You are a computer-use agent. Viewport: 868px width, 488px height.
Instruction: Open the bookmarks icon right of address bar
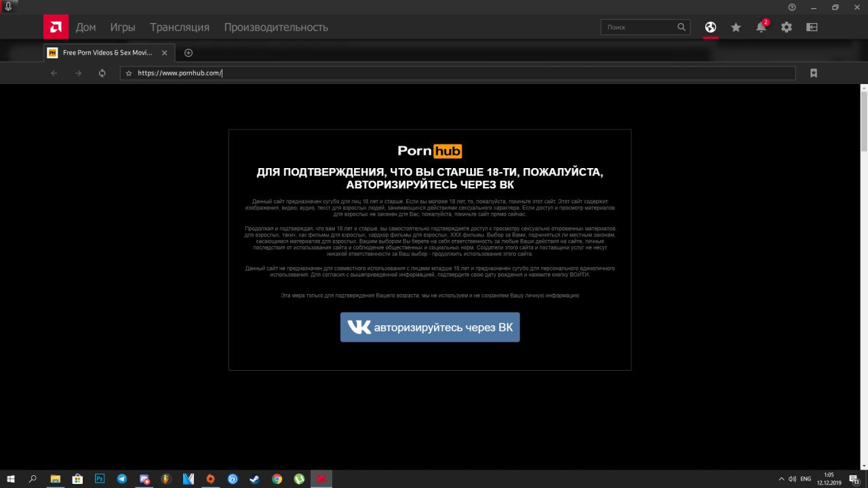tap(814, 73)
